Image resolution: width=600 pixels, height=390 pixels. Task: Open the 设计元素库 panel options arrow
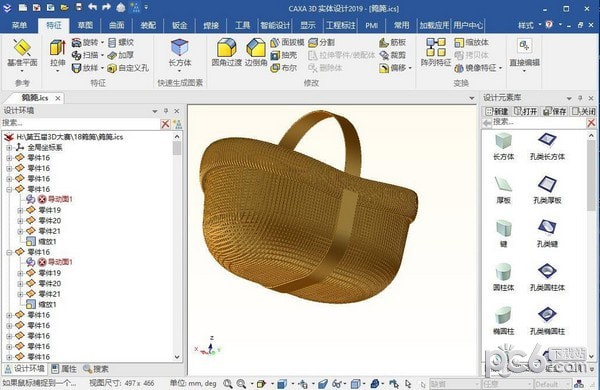tap(569, 98)
